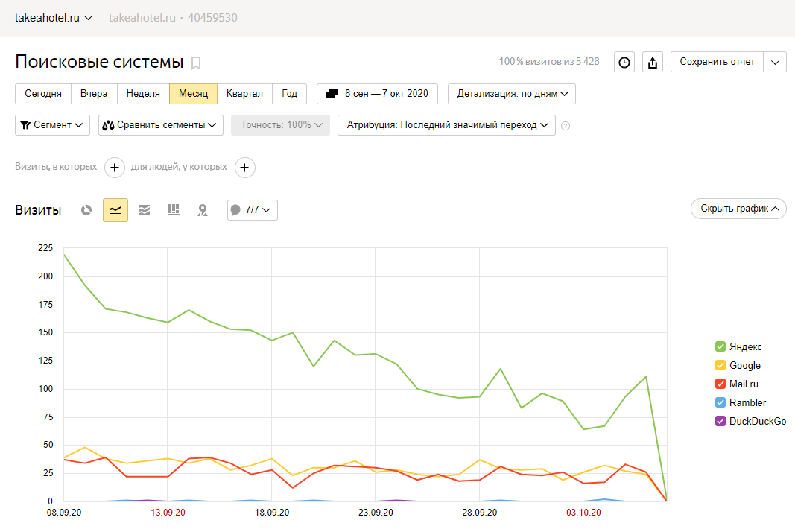Click the export/share report icon
The image size is (795, 532).
pyautogui.click(x=653, y=63)
